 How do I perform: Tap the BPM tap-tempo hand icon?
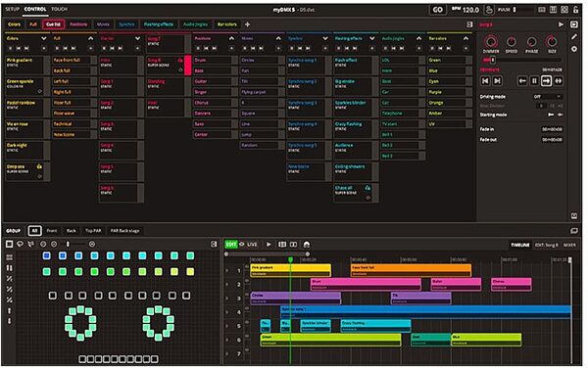[x=489, y=10]
